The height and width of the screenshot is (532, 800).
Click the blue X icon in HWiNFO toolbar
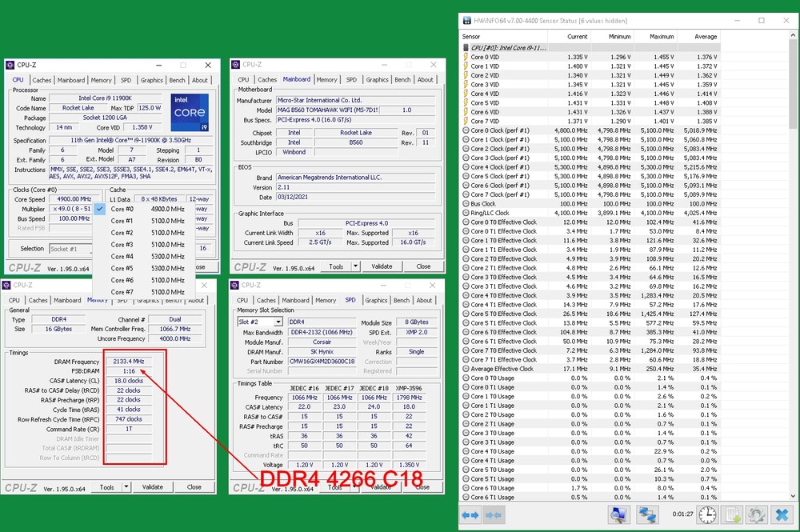click(x=782, y=515)
